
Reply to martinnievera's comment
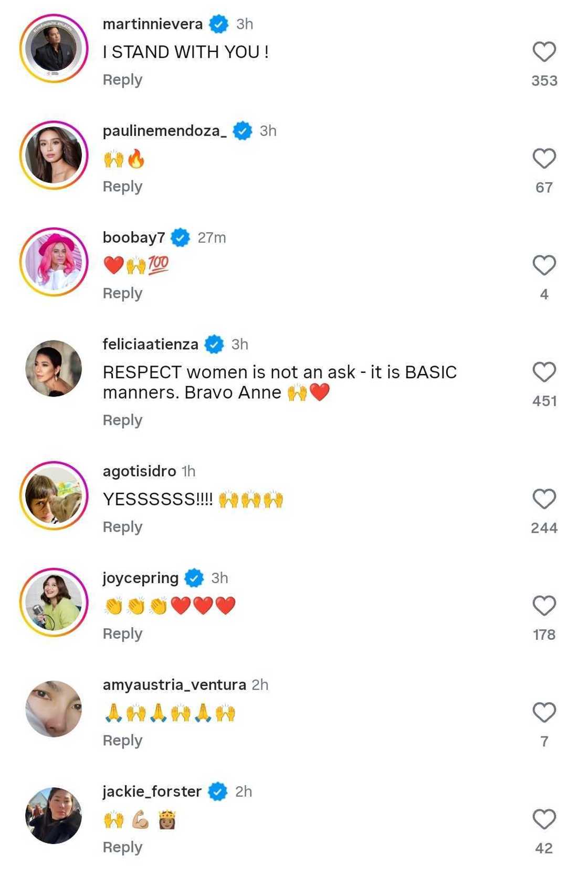coord(122,80)
